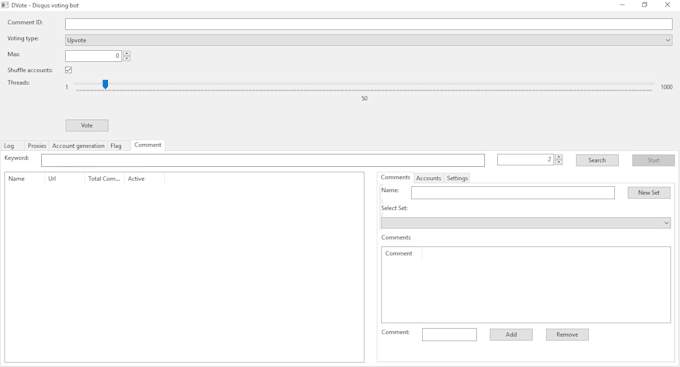Close the DVote window
The height and width of the screenshot is (367, 680).
tap(667, 5)
